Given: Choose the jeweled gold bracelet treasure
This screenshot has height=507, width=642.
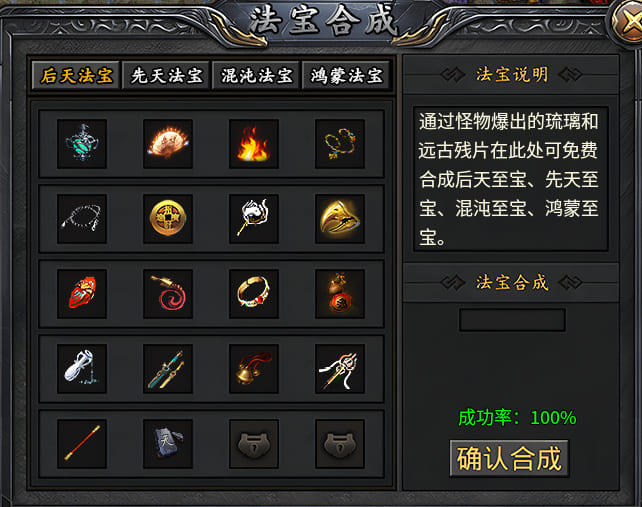Looking at the screenshot, I should point(254,294).
